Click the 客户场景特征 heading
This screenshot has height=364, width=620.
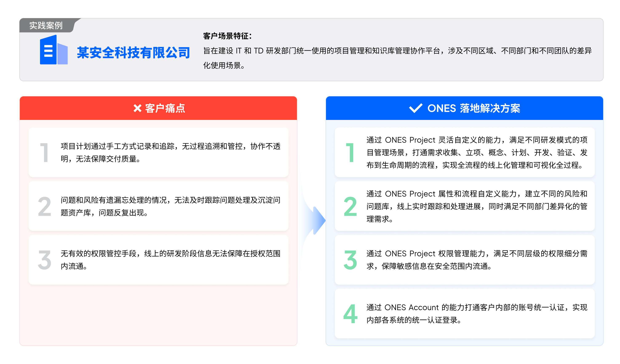point(227,36)
